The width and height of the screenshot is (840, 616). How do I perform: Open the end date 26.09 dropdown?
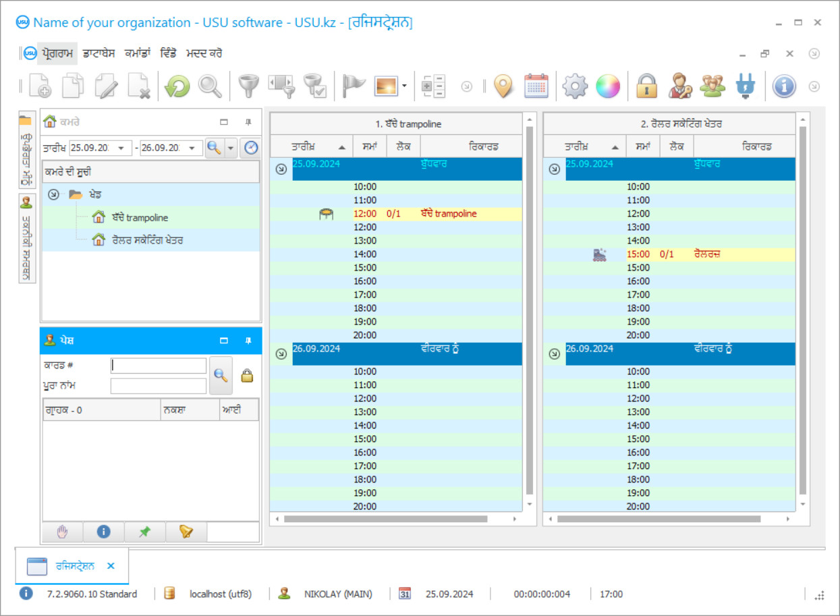coord(192,148)
